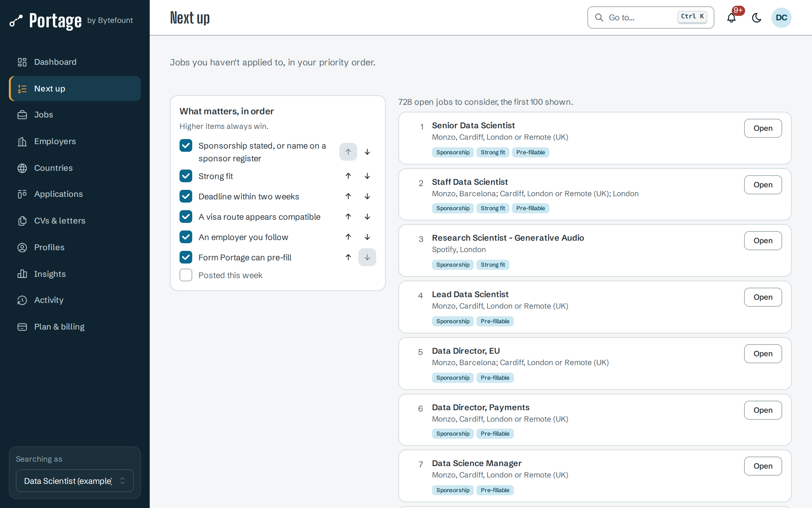Move An employer you follow down
This screenshot has height=508, width=812.
coord(367,237)
